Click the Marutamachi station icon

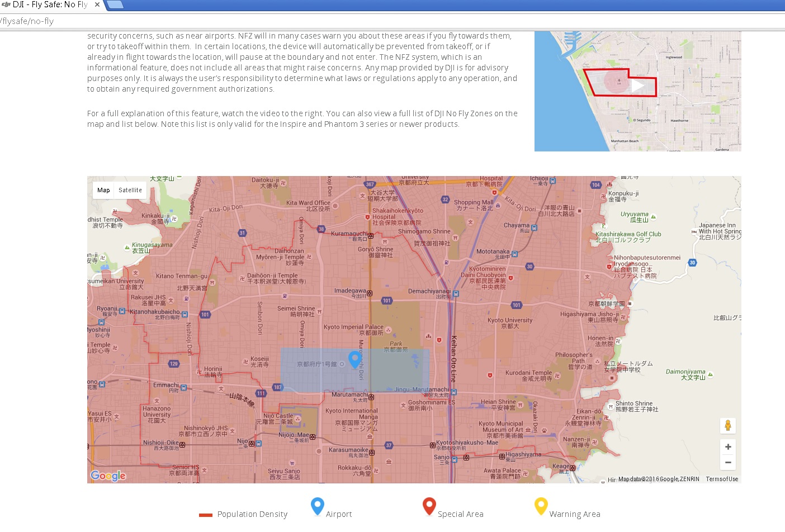[x=371, y=397]
